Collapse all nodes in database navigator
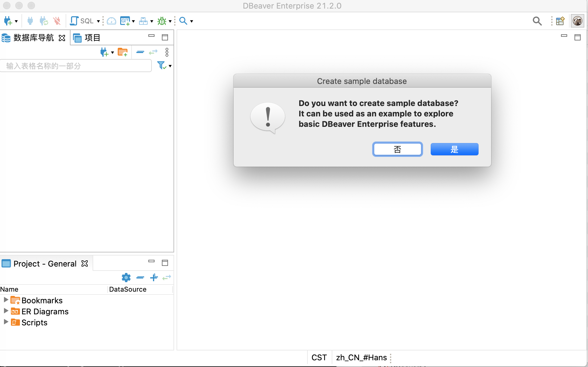588x367 pixels. [140, 52]
